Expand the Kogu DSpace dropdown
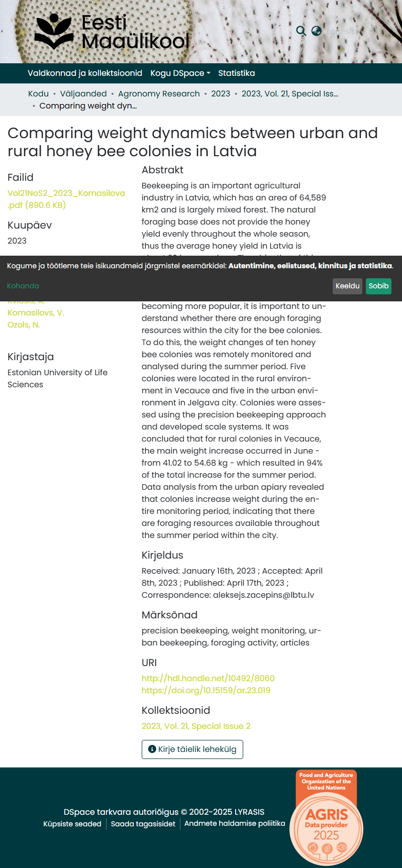402x868 pixels. coord(180,73)
